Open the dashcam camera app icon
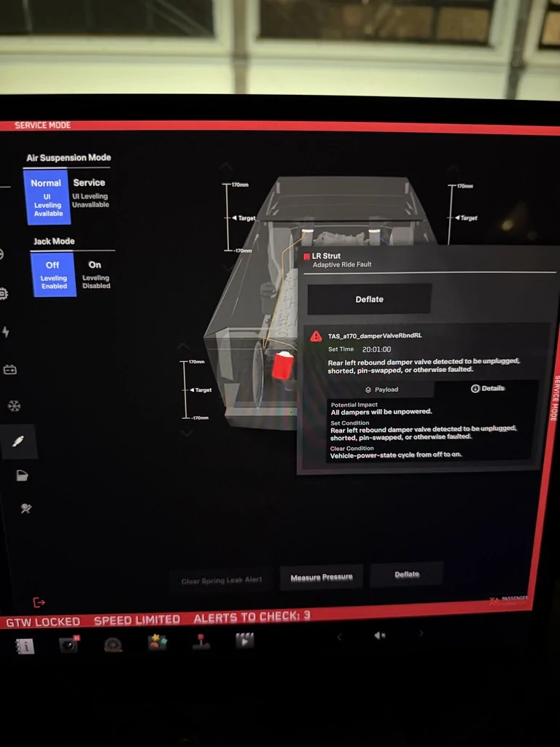 tap(69, 644)
